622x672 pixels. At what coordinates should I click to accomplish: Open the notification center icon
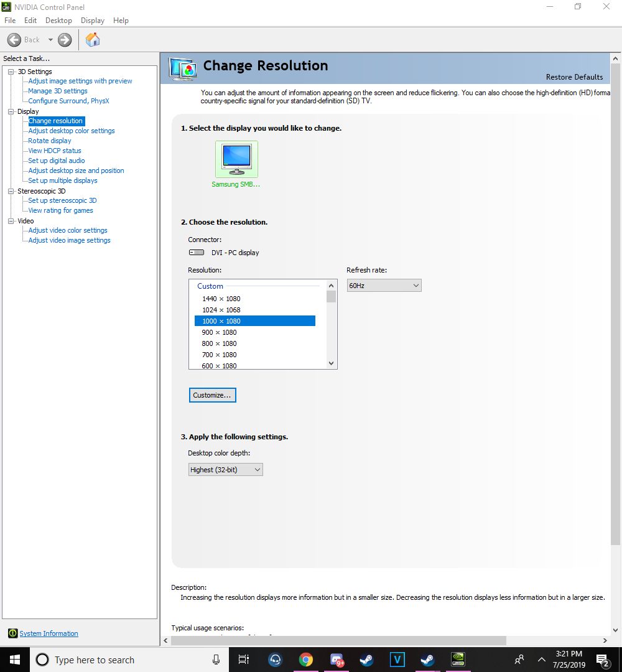(x=603, y=660)
